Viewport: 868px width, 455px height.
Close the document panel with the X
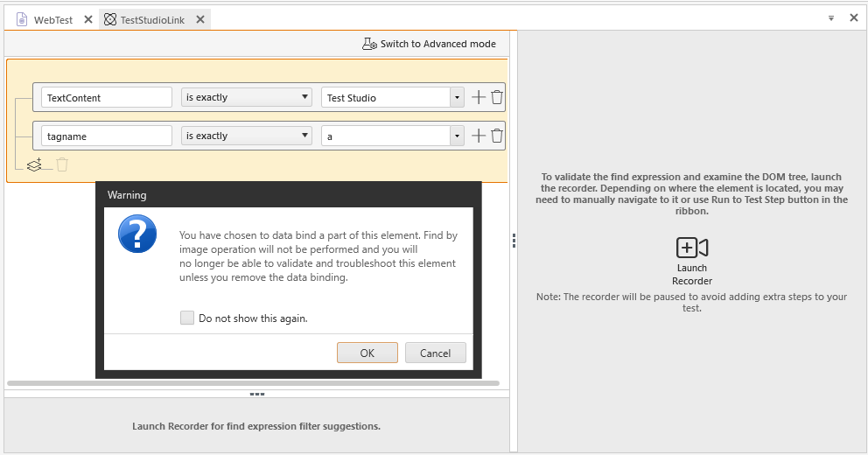854,17
